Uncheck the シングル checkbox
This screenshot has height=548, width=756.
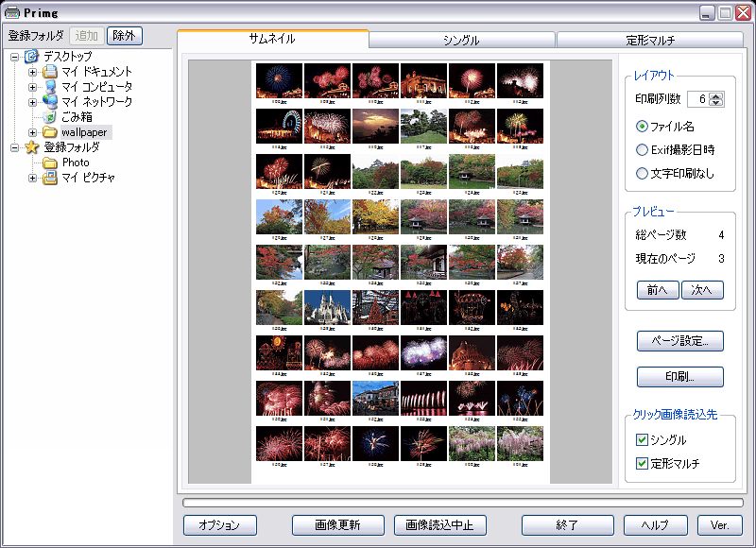tap(643, 439)
